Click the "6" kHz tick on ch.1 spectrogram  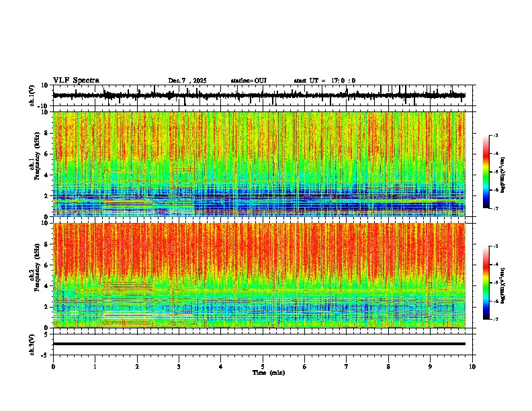click(47, 154)
